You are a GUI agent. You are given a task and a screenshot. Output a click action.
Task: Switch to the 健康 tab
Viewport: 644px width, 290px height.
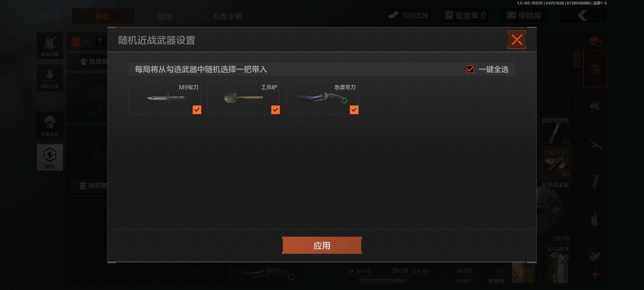click(x=165, y=16)
